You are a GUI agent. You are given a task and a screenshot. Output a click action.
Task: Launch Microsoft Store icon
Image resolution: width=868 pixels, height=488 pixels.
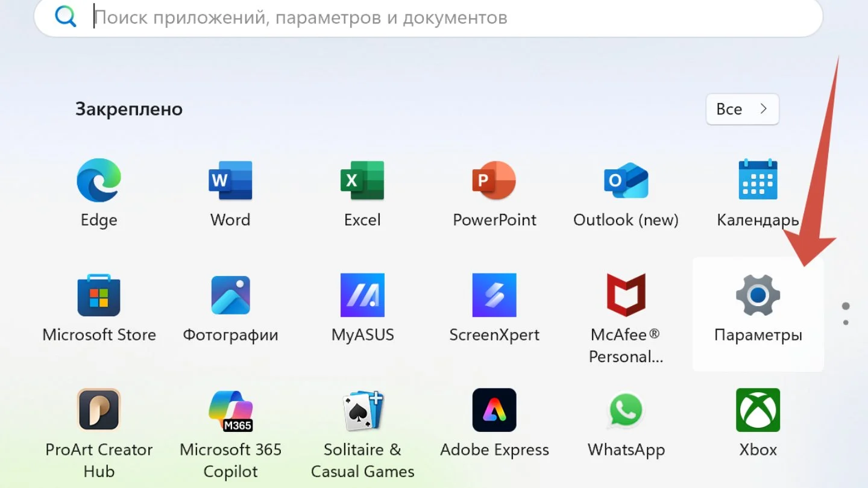[x=99, y=295]
